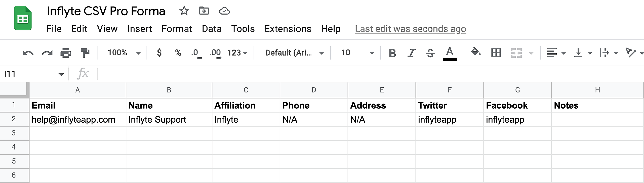
Task: Click the Redo arrow icon
Action: tap(47, 53)
